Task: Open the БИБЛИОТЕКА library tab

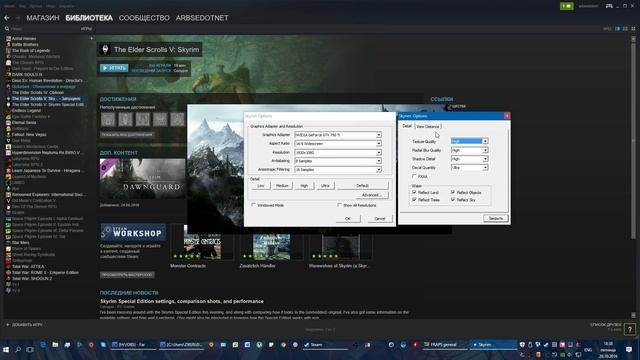Action: click(x=89, y=18)
